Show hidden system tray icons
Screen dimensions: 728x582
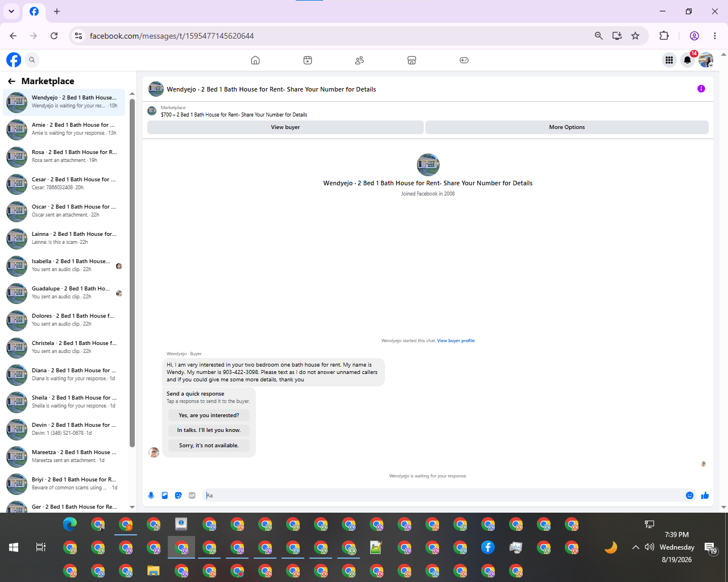click(635, 547)
